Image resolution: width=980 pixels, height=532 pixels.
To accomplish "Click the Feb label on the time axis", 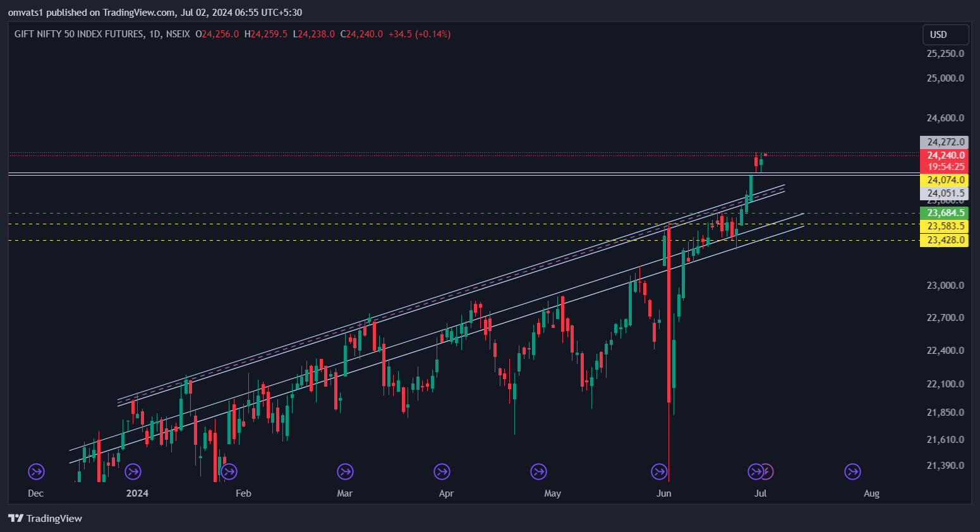I will pos(243,493).
